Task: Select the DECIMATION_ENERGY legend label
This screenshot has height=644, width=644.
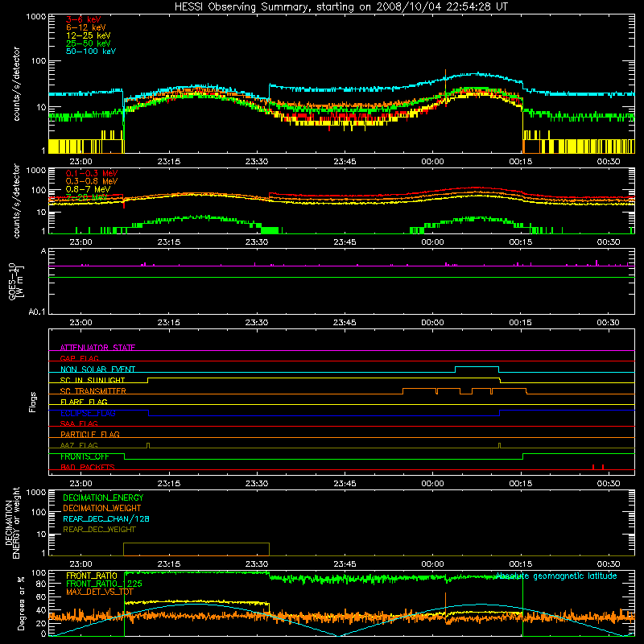Action: point(103,497)
